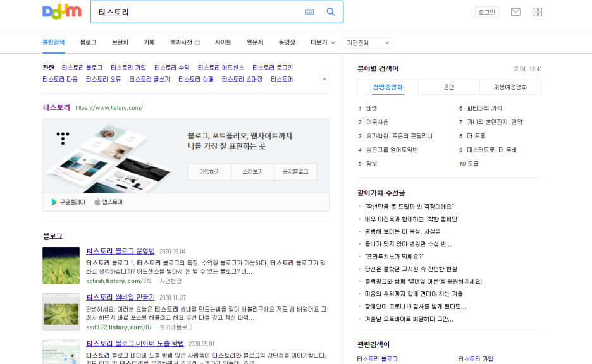Click rank 1 movie 테넷

(x=371, y=108)
